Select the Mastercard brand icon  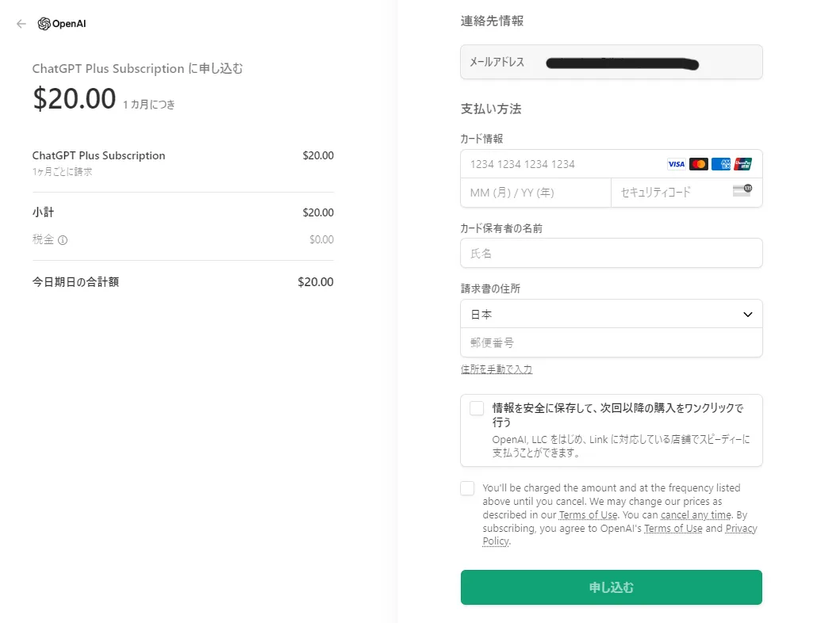pyautogui.click(x=698, y=163)
